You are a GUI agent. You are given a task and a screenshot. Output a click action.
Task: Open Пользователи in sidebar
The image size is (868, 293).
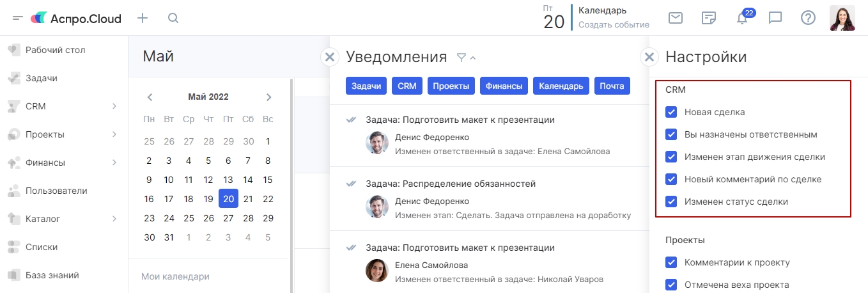56,191
